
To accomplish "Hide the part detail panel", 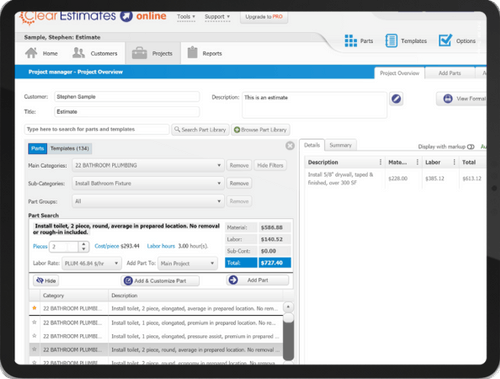I will pos(46,281).
